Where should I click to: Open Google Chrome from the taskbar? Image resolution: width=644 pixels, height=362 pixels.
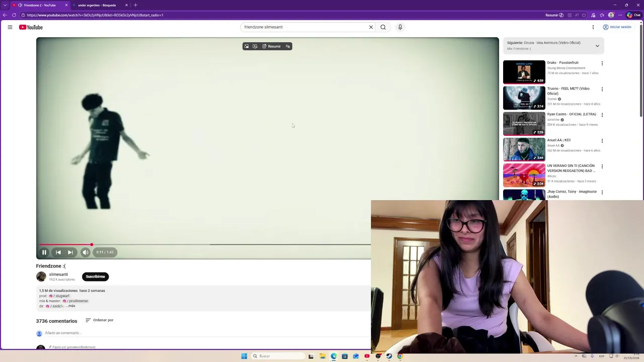pos(400,356)
